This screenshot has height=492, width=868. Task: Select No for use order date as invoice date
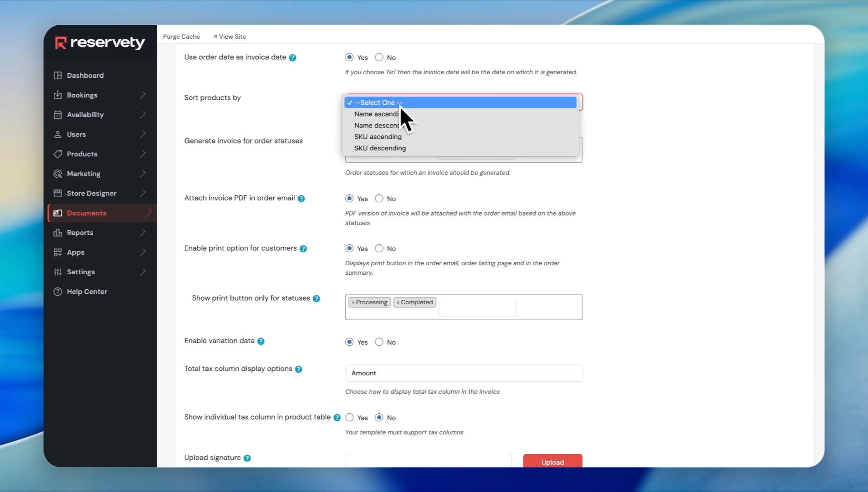pos(379,57)
